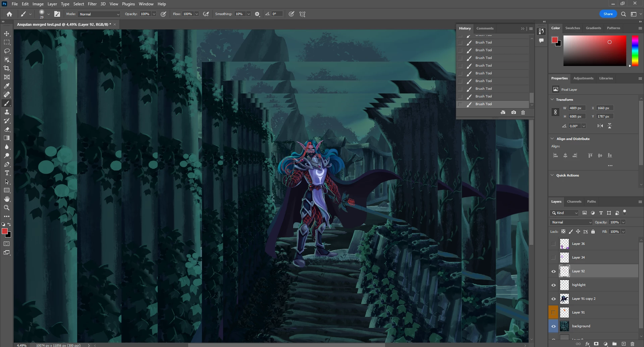Open Opacity dropdown in options bar
This screenshot has height=347, width=644.
(154, 14)
